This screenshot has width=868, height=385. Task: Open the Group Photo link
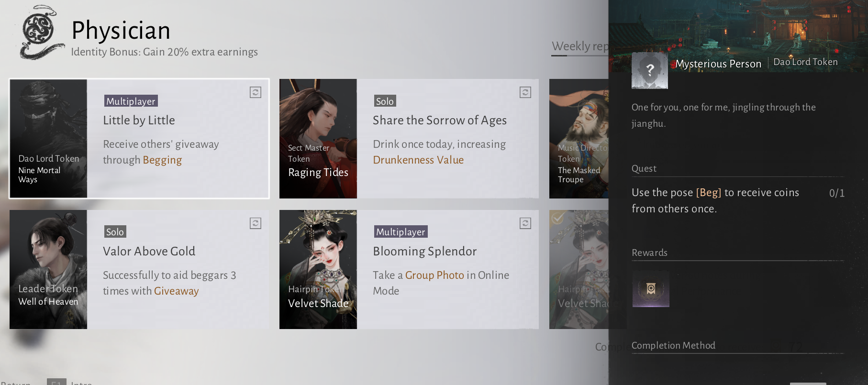[434, 275]
